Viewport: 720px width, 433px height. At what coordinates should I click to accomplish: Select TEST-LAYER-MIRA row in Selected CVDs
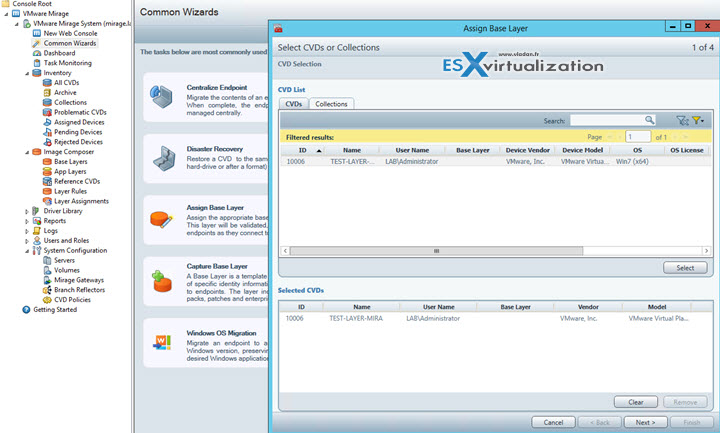[x=495, y=318]
